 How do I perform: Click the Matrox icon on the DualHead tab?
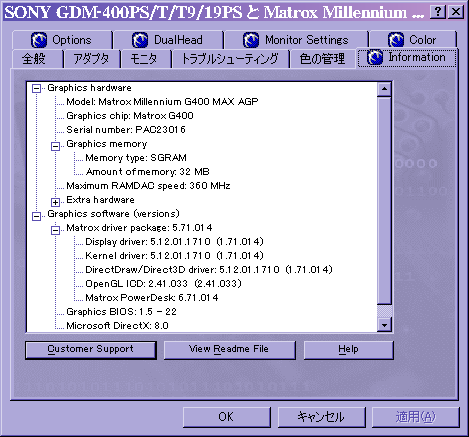click(140, 40)
